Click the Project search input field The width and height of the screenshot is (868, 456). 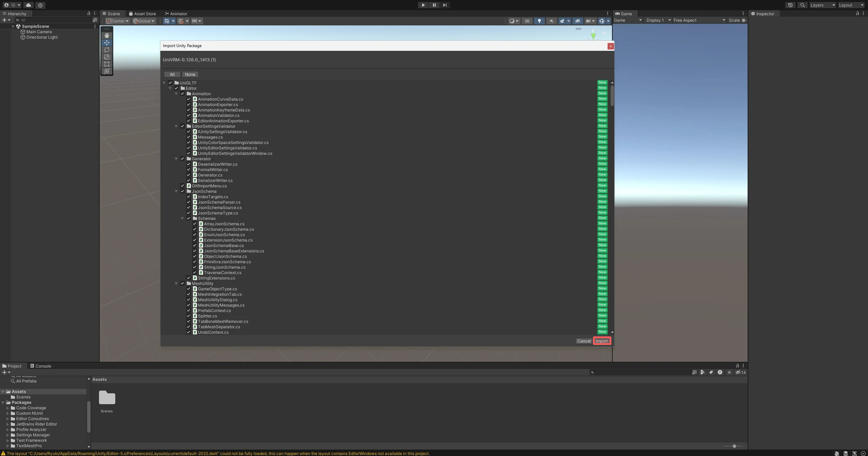(641, 372)
